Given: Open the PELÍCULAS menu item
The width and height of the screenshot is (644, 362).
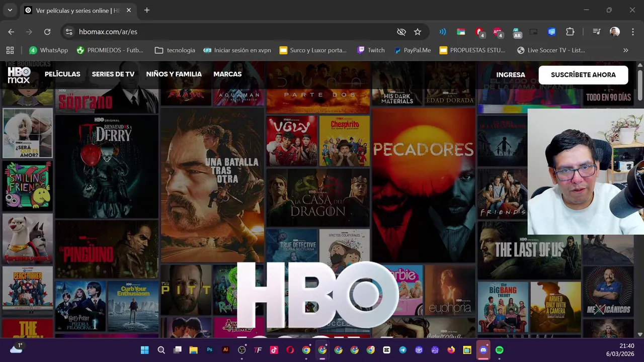Looking at the screenshot, I should pos(62,74).
